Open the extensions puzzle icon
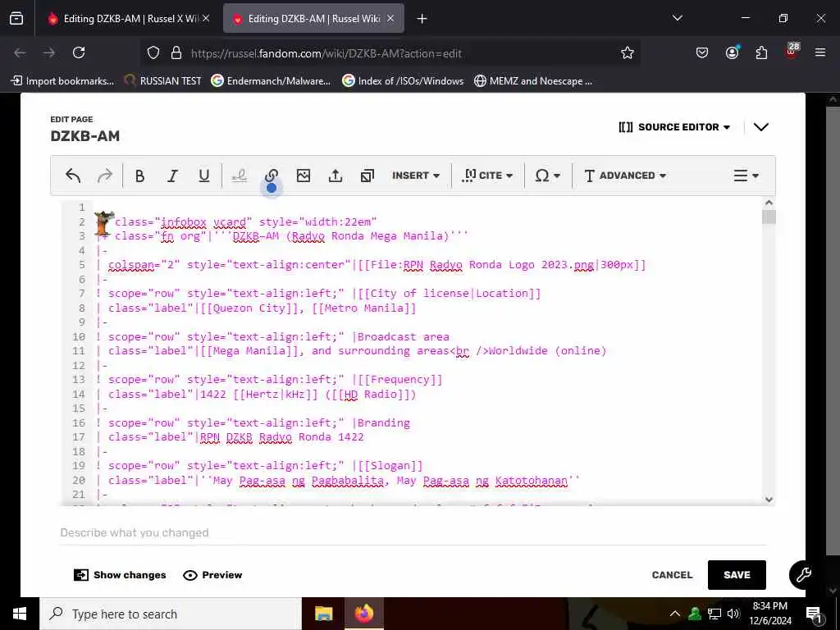This screenshot has width=840, height=630. pos(761,52)
